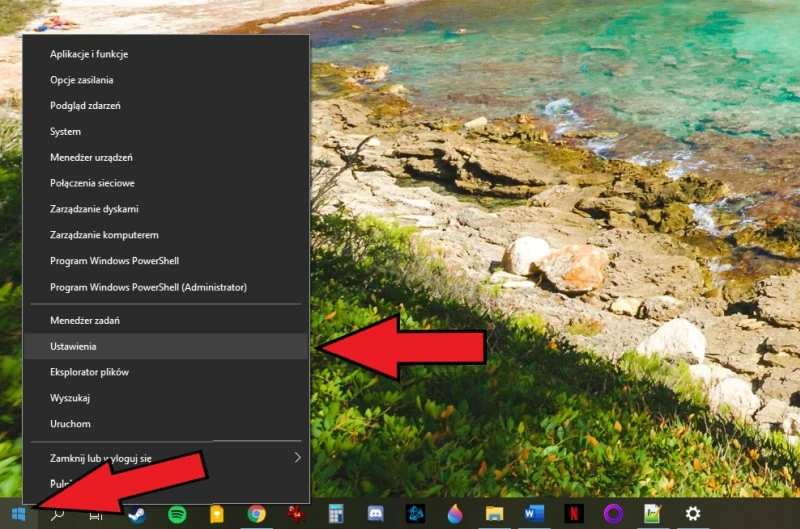The width and height of the screenshot is (800, 529).
Task: Select Wyszukaj entry
Action: point(166,398)
